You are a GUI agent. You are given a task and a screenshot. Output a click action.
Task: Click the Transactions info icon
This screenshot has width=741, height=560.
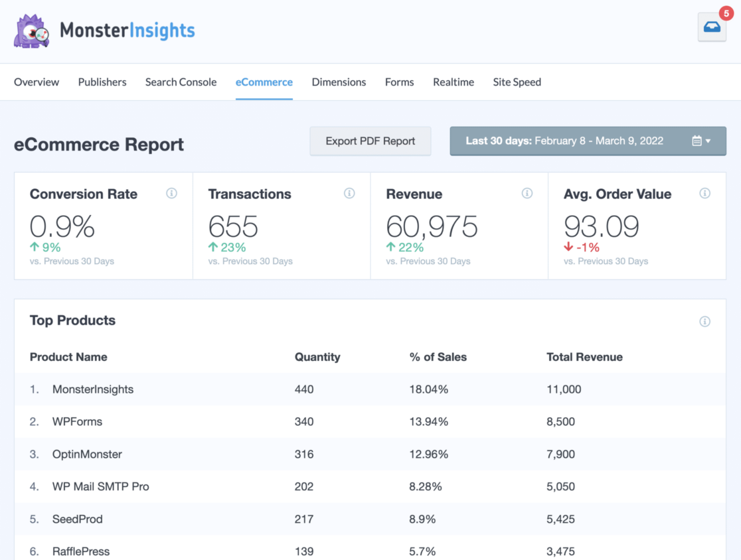click(x=349, y=193)
